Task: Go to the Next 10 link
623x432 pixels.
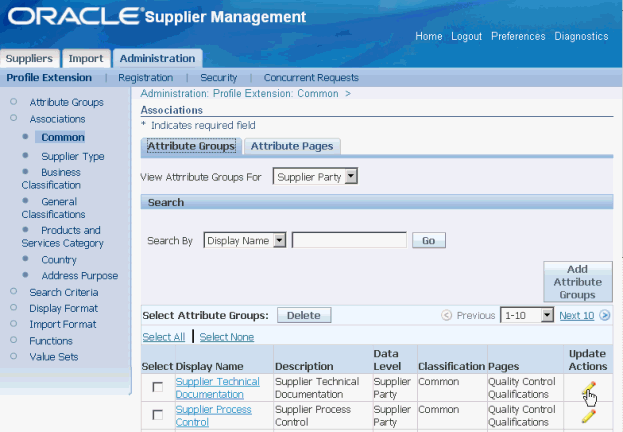Action: coord(577,316)
